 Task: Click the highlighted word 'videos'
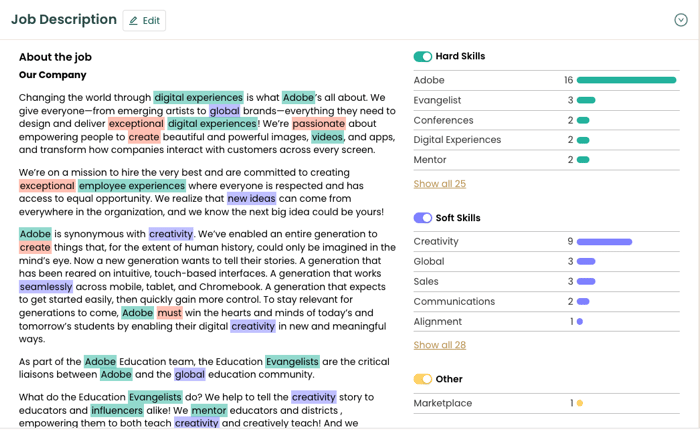pos(327,137)
